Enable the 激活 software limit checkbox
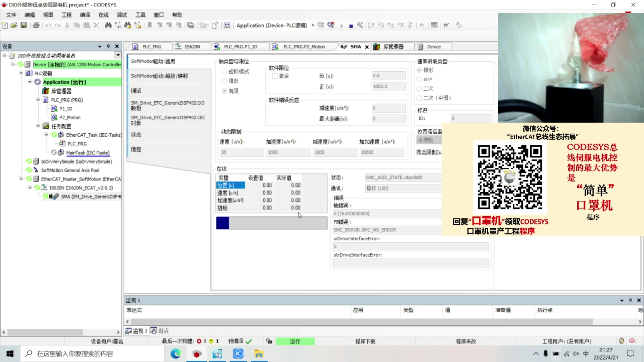 [x=275, y=76]
